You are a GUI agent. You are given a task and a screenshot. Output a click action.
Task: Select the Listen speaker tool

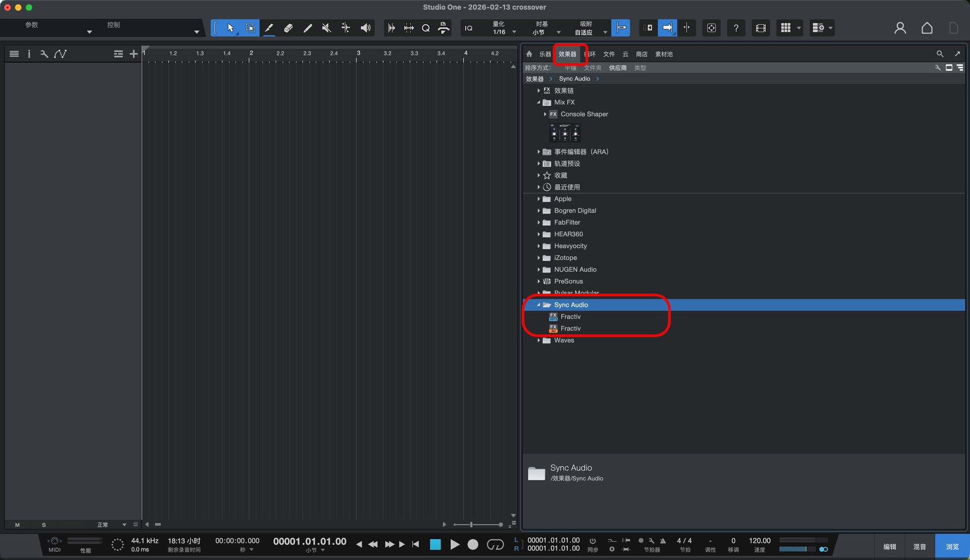365,28
